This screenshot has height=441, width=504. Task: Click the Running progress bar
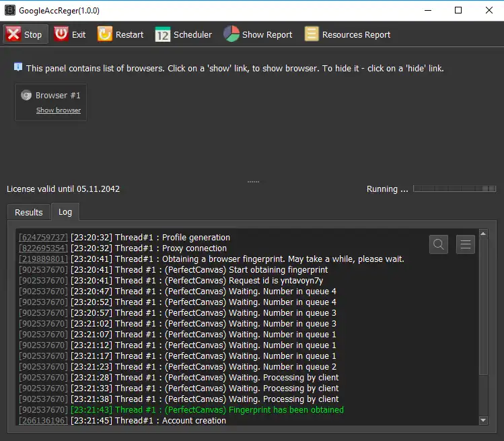click(454, 189)
